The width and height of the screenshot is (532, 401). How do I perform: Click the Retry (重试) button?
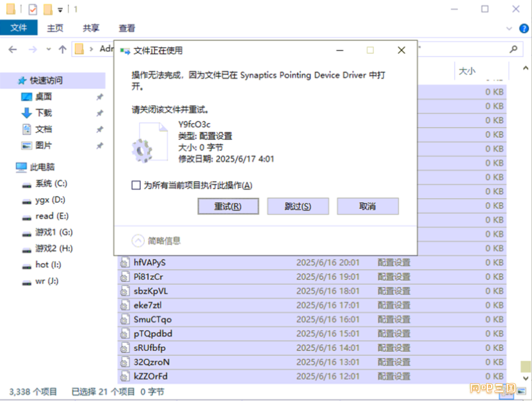coord(228,206)
